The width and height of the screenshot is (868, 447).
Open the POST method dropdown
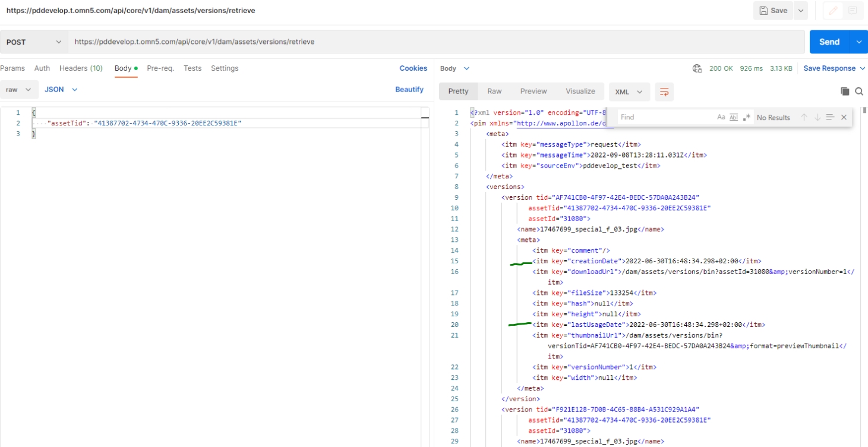click(x=34, y=42)
